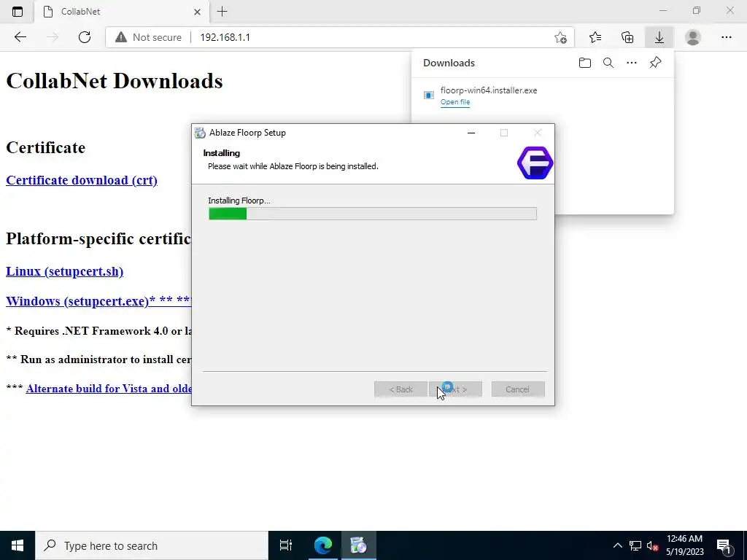Screen dimensions: 747x560
Task: Select the CollabNet tab
Action: tap(123, 12)
